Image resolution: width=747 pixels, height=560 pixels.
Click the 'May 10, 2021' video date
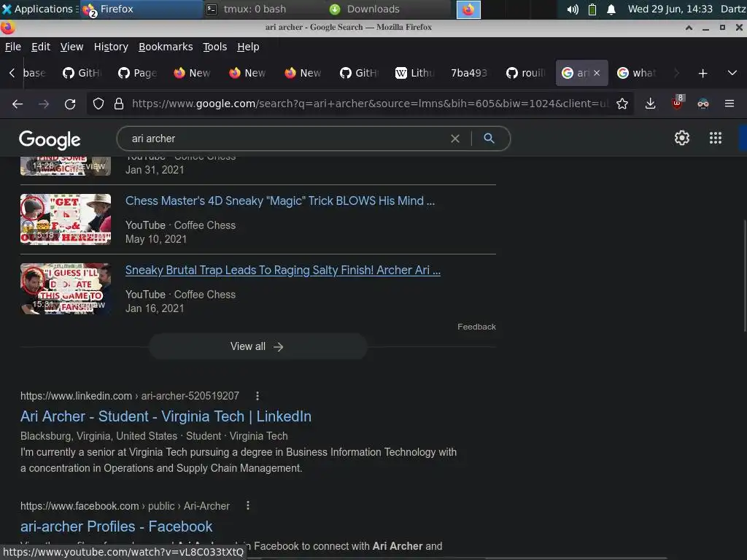pos(156,239)
